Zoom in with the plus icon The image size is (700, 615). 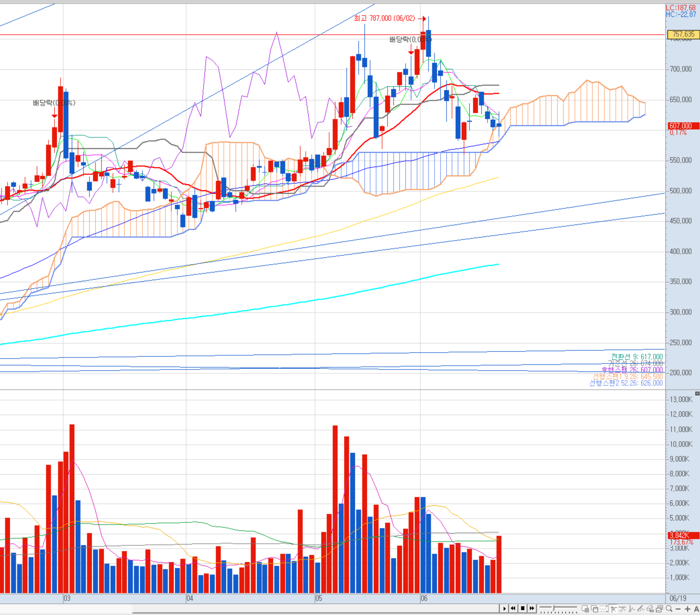[687, 609]
